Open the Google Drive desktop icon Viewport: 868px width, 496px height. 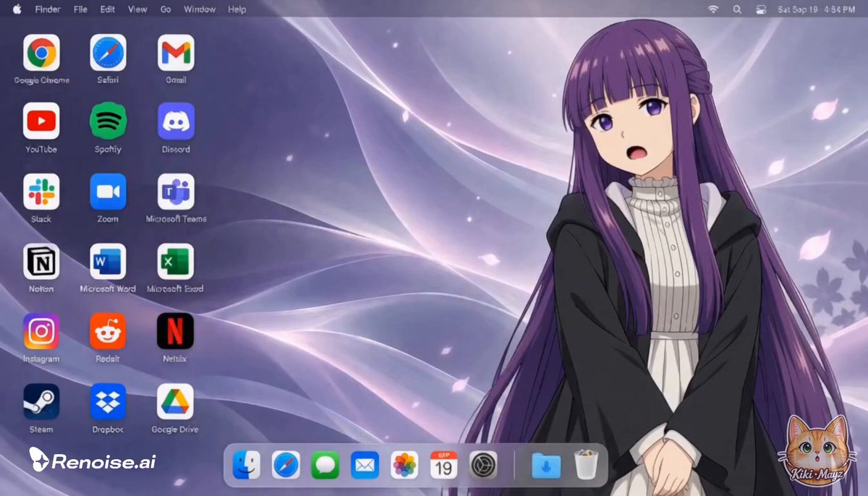click(x=176, y=401)
